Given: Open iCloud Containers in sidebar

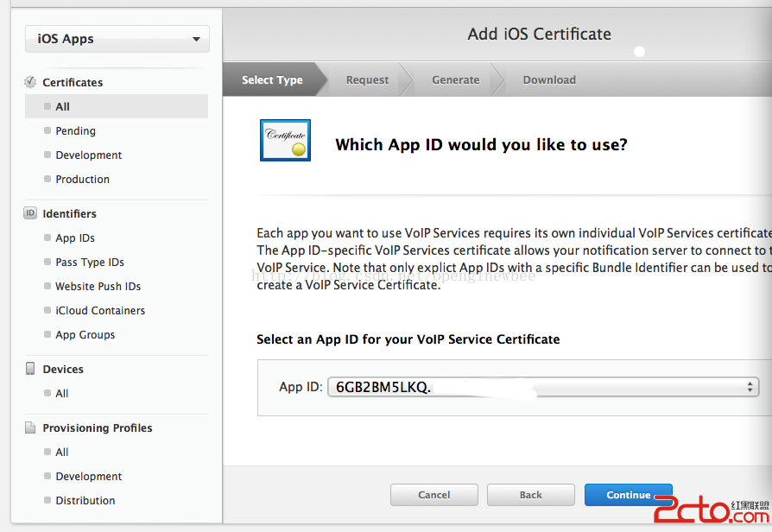Looking at the screenshot, I should [x=100, y=310].
